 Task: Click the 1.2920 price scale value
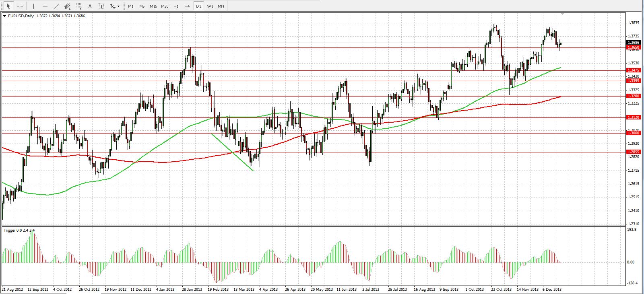tap(634, 144)
